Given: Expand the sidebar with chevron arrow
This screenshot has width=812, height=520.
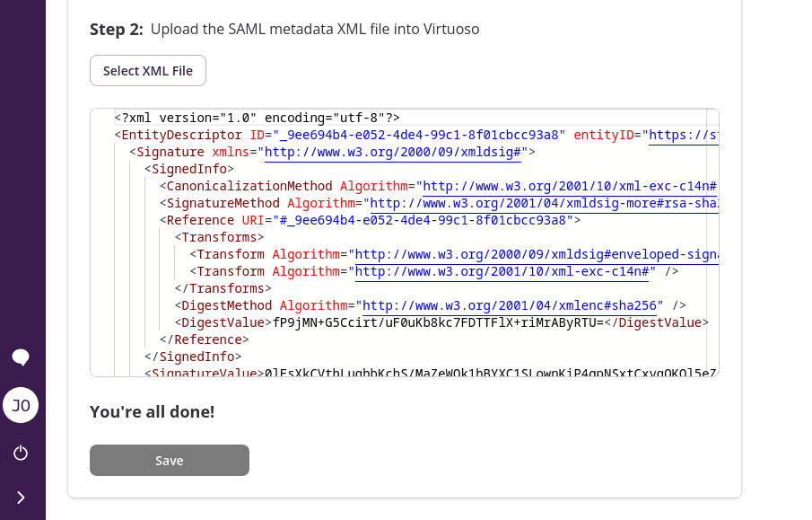Looking at the screenshot, I should point(21,498).
